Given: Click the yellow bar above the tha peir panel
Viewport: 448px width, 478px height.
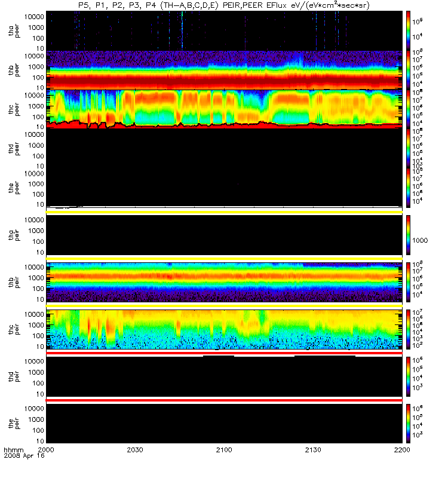Looking at the screenshot, I should click(224, 212).
